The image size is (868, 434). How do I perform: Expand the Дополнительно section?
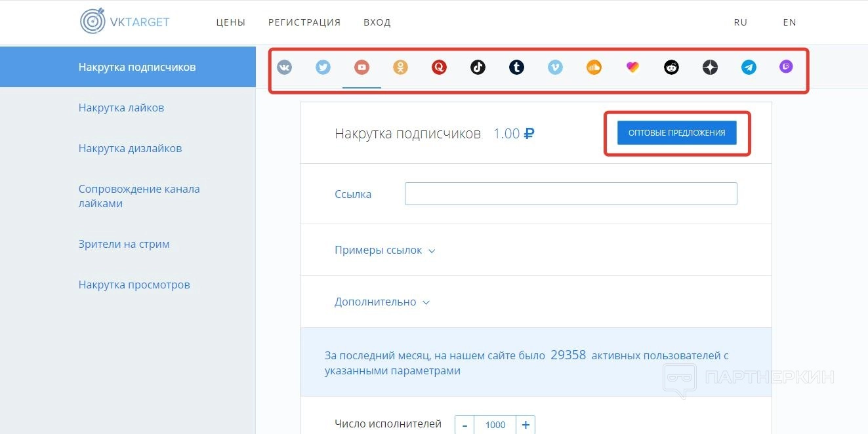pyautogui.click(x=382, y=302)
